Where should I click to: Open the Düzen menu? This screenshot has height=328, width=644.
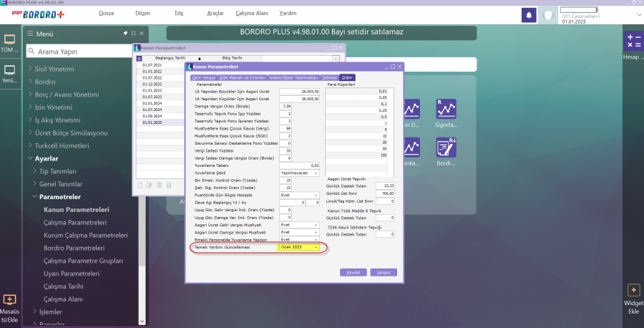[x=142, y=13]
